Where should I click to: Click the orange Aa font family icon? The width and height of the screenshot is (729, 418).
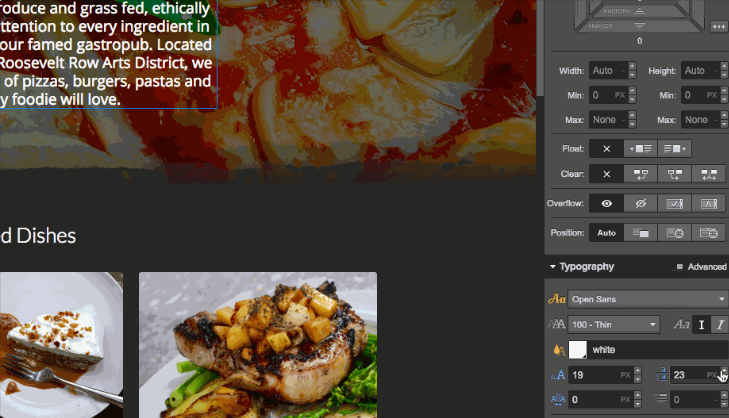[557, 299]
